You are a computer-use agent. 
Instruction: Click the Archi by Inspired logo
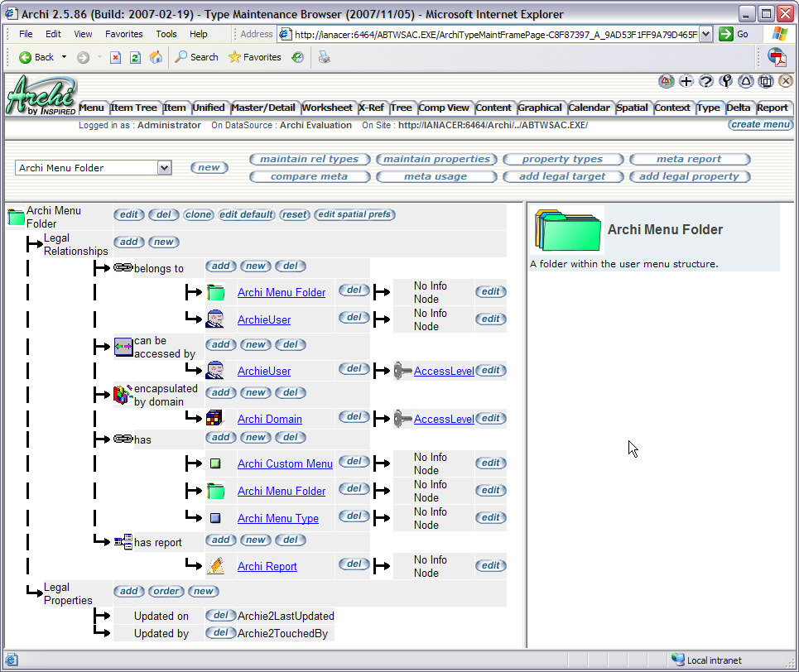41,95
